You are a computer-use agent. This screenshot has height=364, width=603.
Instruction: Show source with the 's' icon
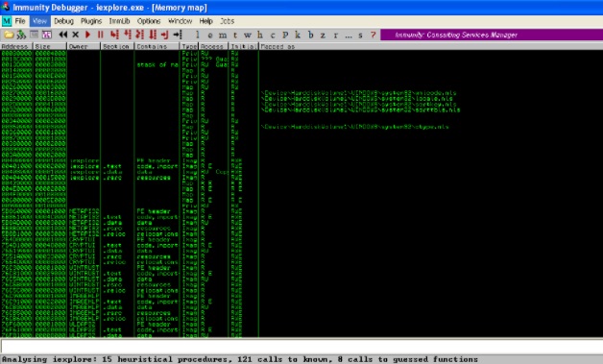pos(360,35)
